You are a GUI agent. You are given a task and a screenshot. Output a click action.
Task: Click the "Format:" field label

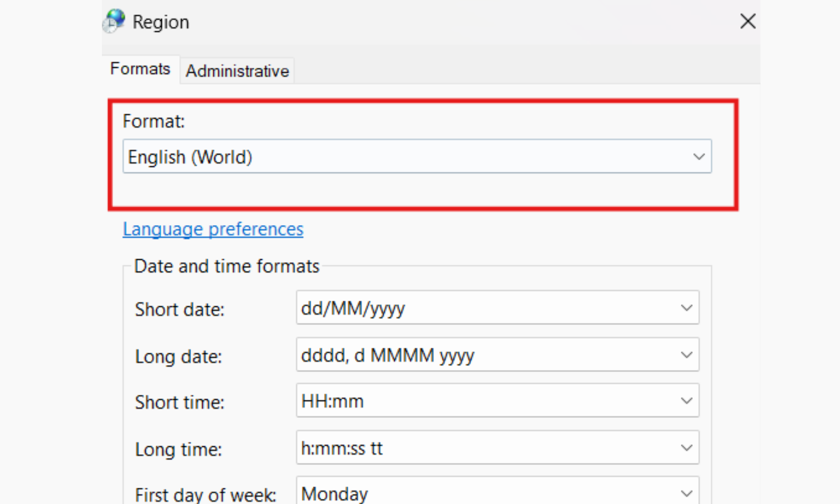point(153,122)
